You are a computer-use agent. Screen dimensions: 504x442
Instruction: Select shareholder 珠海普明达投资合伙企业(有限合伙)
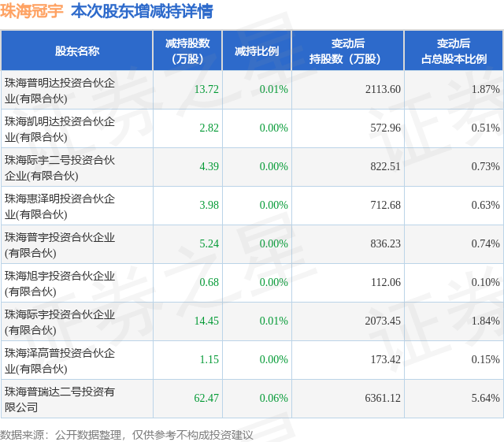pyautogui.click(x=60, y=91)
